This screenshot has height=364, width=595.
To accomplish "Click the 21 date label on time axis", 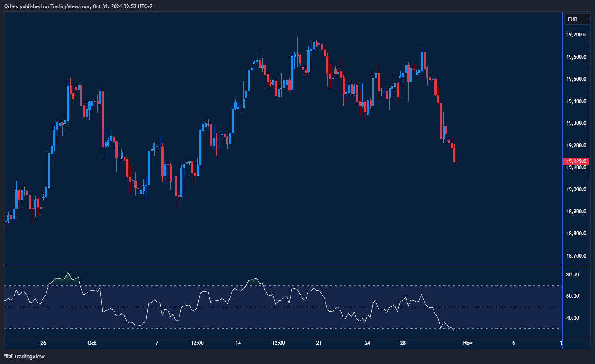I will [x=319, y=343].
